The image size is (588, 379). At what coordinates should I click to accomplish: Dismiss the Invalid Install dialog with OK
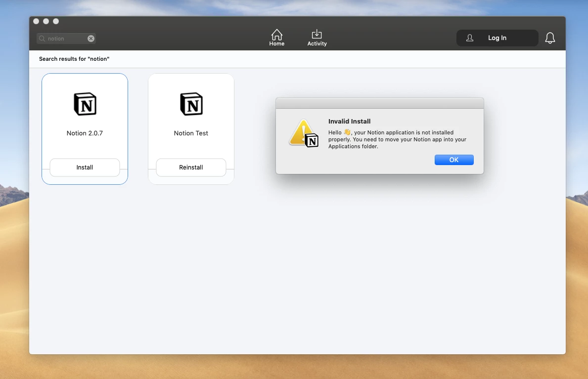[454, 160]
